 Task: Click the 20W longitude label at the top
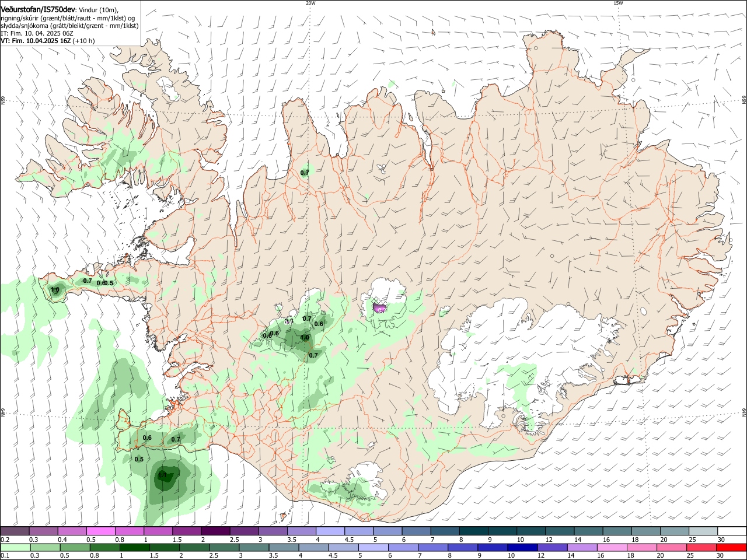pyautogui.click(x=310, y=3)
